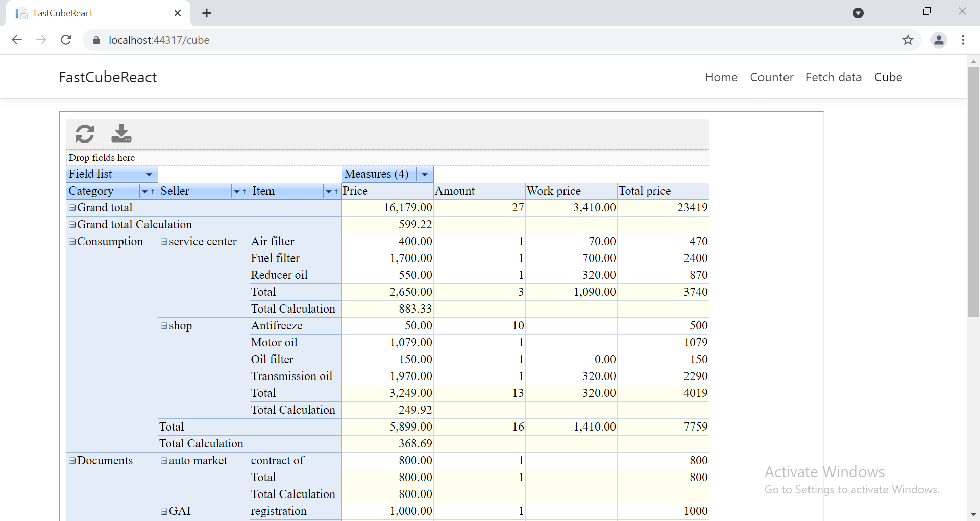Screen dimensions: 980x521
Task: Collapse the shop seller group
Action: coord(164,326)
